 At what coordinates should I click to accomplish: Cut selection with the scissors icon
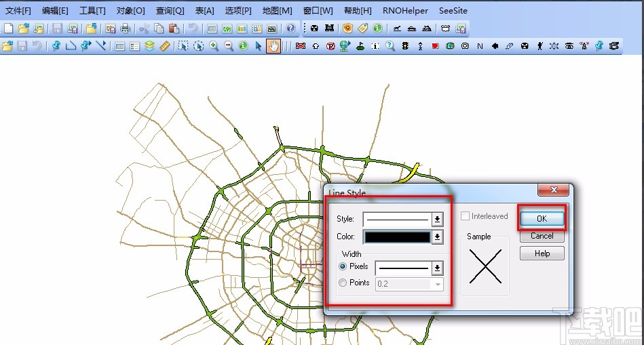(144, 28)
